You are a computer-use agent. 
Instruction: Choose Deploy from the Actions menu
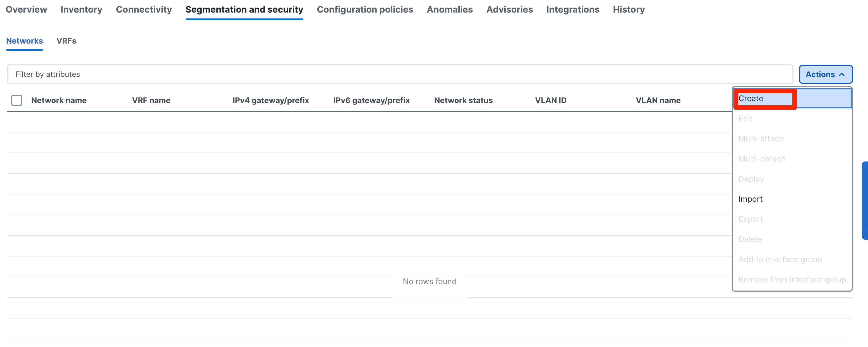[751, 179]
